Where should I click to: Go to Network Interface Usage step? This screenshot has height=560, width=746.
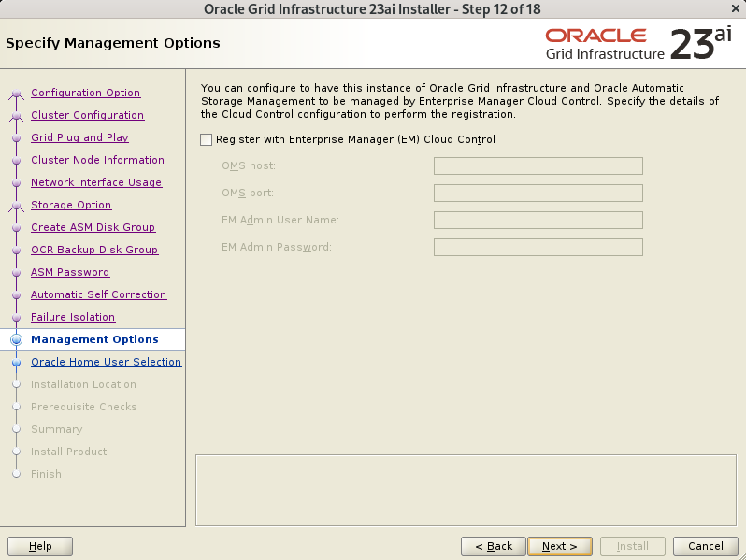96,182
